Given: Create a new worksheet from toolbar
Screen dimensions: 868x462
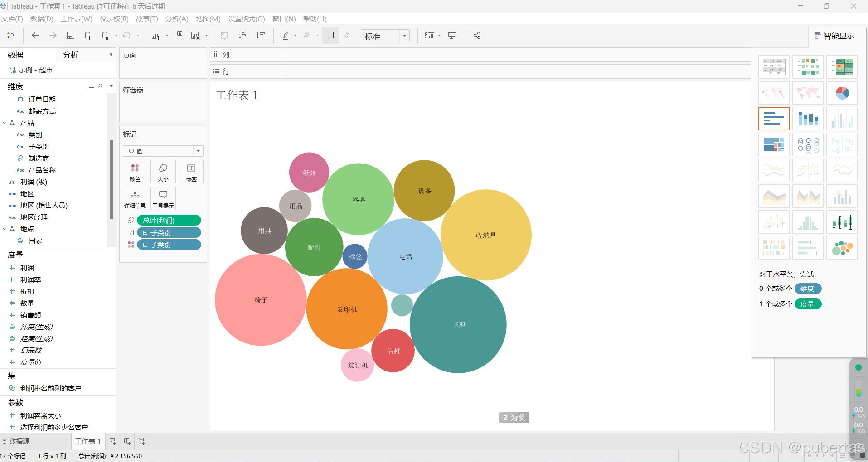Looking at the screenshot, I should pyautogui.click(x=156, y=35).
